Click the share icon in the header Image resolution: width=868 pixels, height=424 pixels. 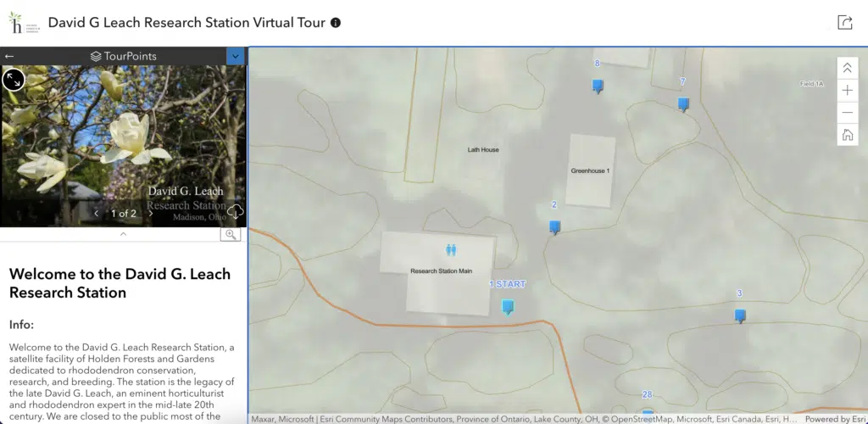(845, 23)
